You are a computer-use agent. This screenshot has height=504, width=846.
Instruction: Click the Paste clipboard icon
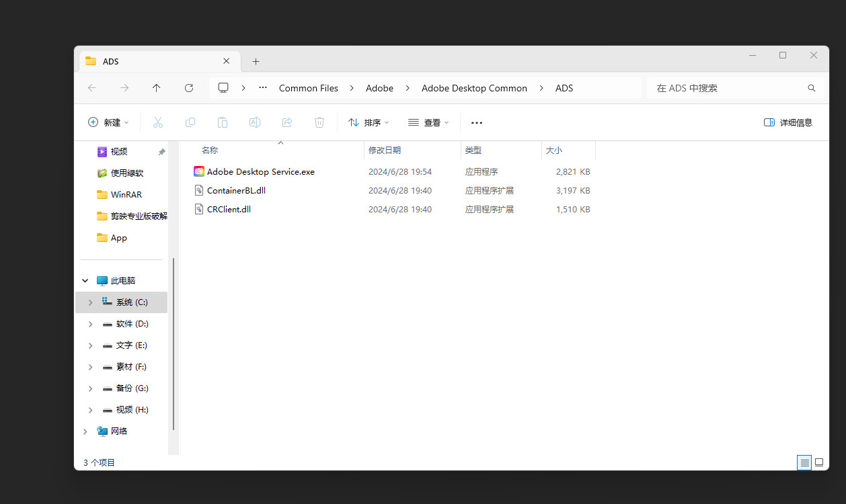coord(223,122)
